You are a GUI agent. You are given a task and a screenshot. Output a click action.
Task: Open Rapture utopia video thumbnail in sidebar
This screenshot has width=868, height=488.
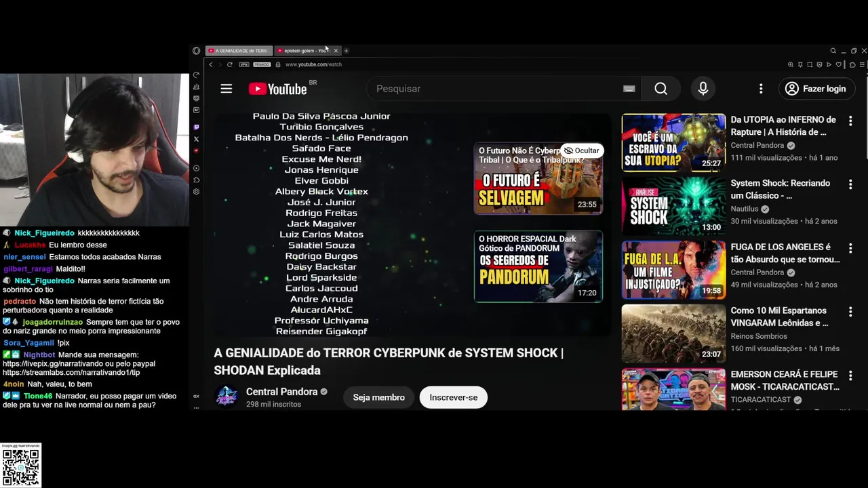point(673,142)
